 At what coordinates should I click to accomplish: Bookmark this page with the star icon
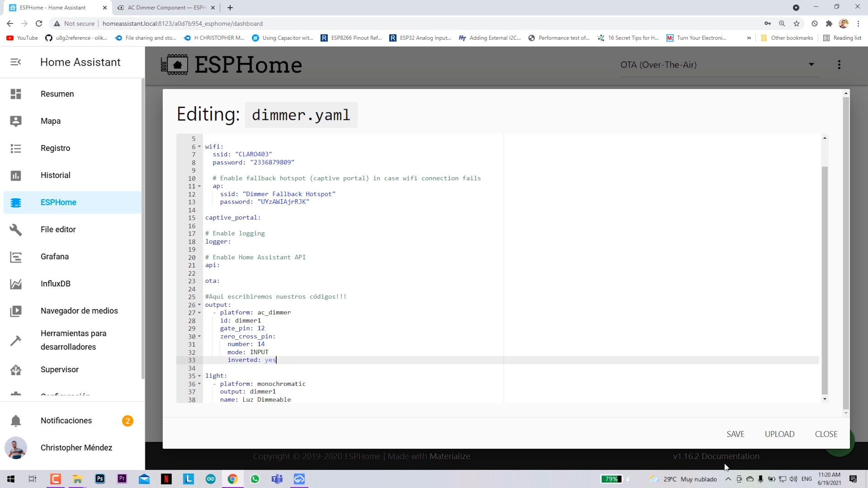click(797, 23)
